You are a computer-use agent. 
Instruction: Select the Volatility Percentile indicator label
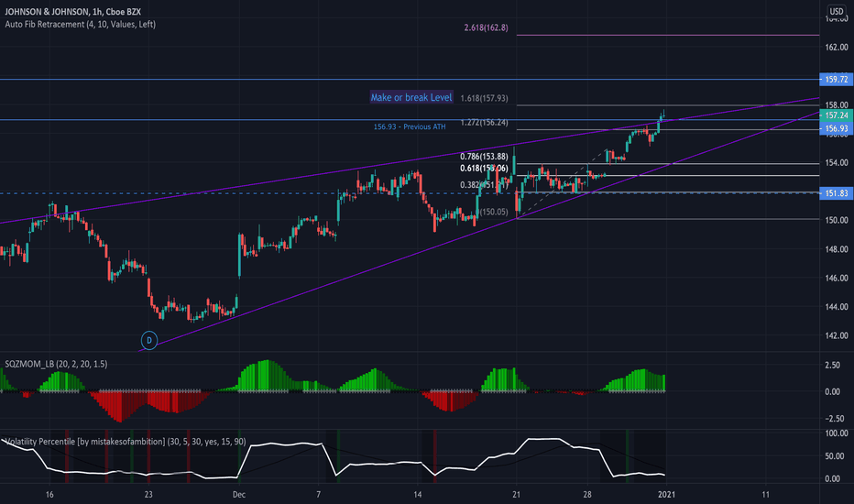(126, 442)
